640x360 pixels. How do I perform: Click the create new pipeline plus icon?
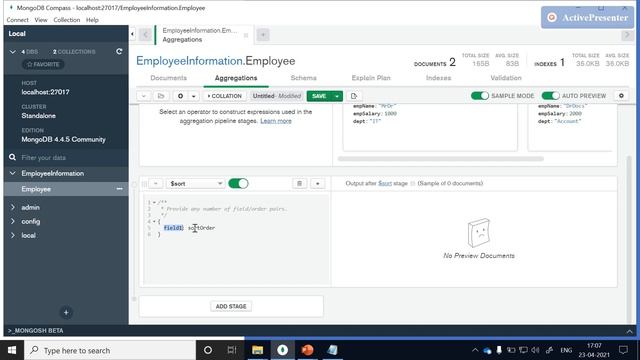point(180,96)
